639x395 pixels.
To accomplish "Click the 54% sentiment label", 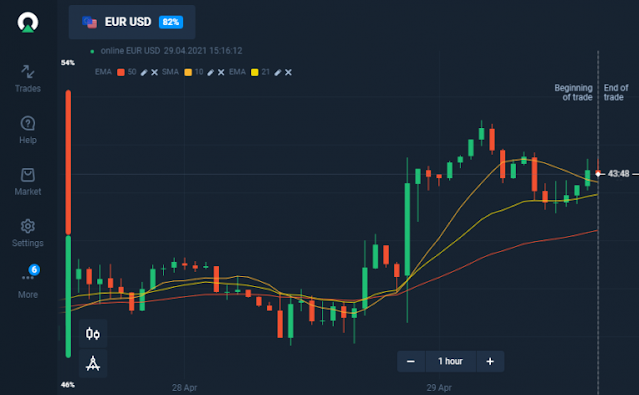I will (68, 63).
